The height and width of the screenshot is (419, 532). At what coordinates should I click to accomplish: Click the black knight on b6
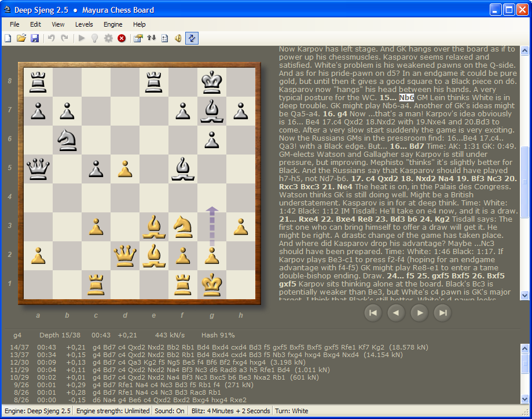67,140
